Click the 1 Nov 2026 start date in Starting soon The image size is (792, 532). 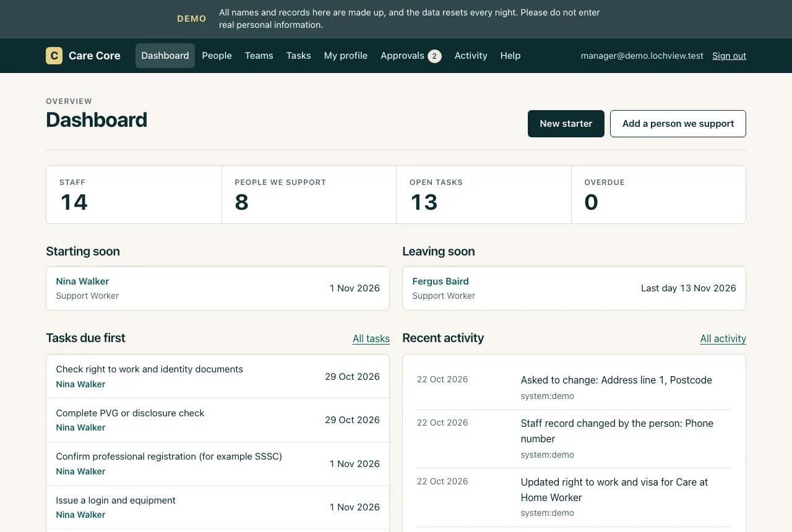tap(355, 288)
